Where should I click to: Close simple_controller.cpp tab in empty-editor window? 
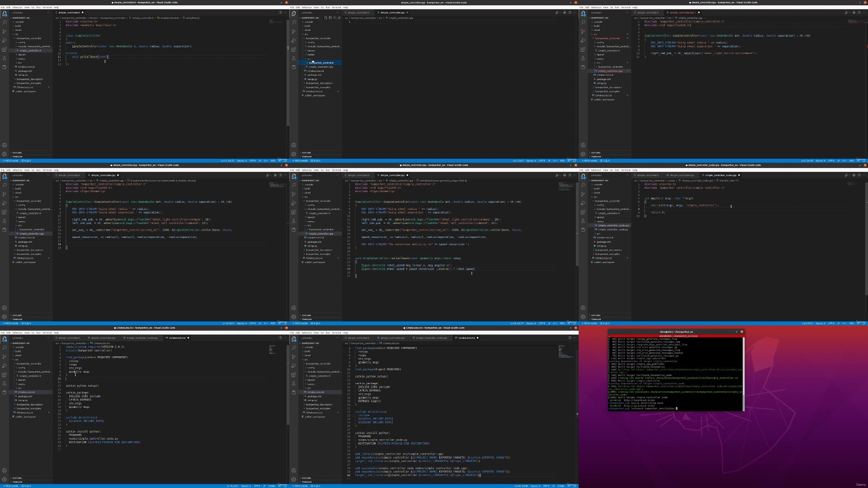point(407,13)
